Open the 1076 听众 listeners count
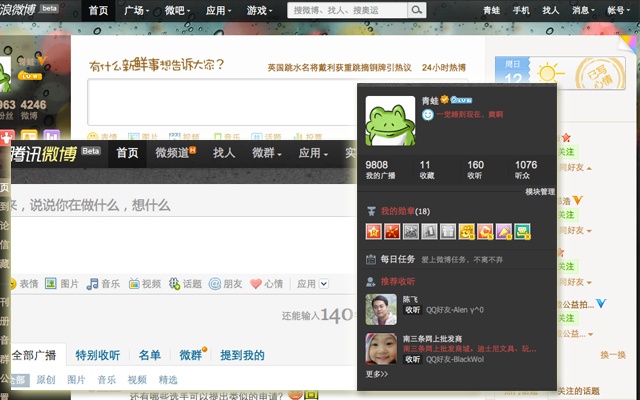Viewport: 640px width, 400px height. click(x=526, y=170)
